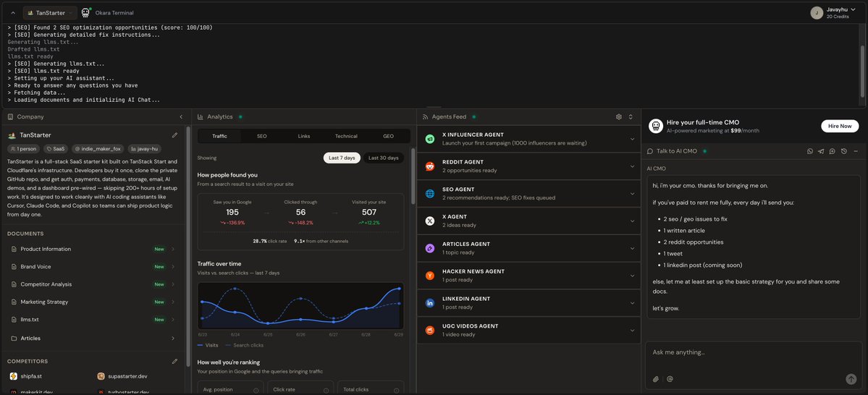Open Agents Feed settings gear

619,116
